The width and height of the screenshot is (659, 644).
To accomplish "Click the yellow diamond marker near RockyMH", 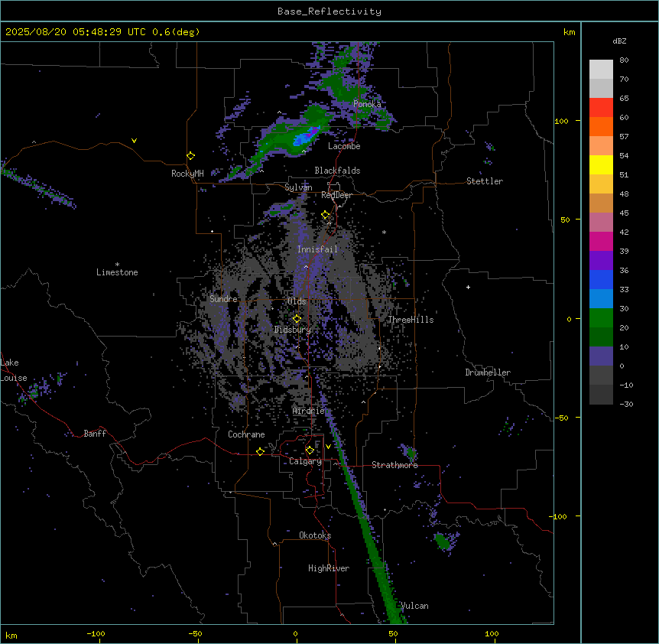I will click(191, 156).
